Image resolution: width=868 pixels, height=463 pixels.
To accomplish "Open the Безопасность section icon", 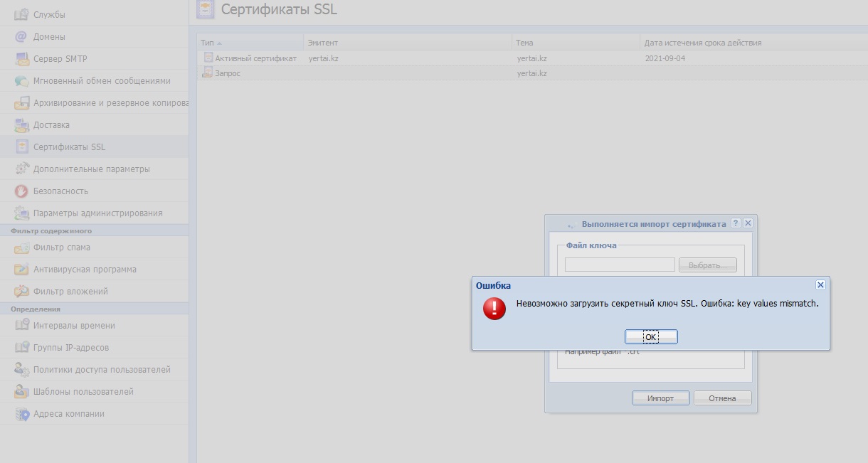I will 21,191.
